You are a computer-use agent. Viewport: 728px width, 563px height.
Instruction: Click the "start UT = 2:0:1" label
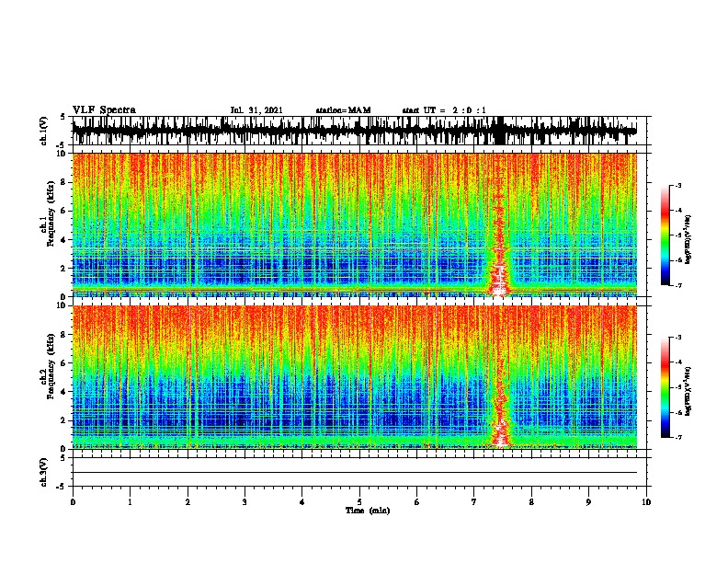[444, 110]
